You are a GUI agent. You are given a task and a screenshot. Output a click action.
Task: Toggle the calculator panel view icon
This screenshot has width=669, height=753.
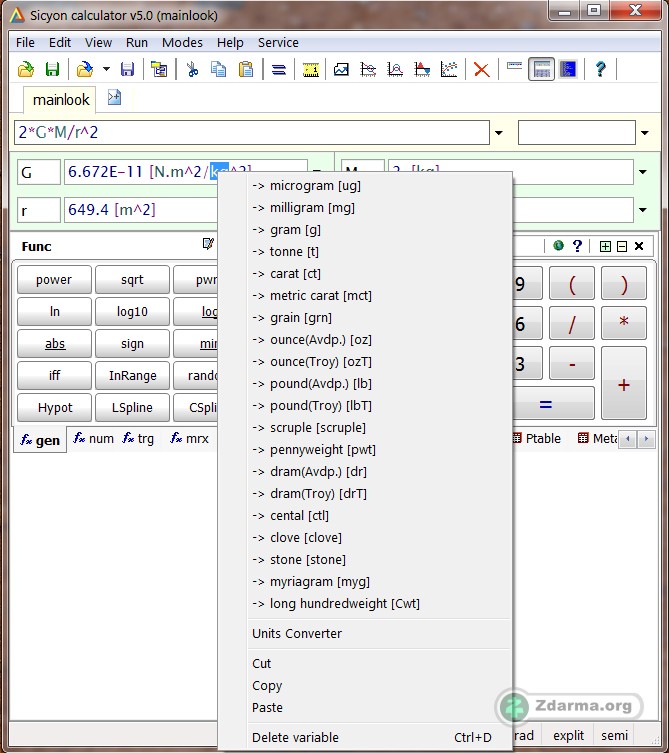(x=541, y=70)
